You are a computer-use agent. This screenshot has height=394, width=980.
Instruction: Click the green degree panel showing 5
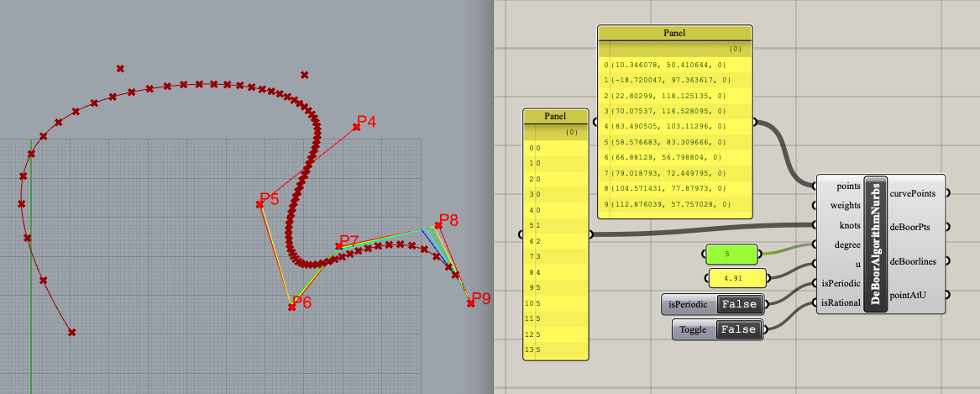(731, 254)
